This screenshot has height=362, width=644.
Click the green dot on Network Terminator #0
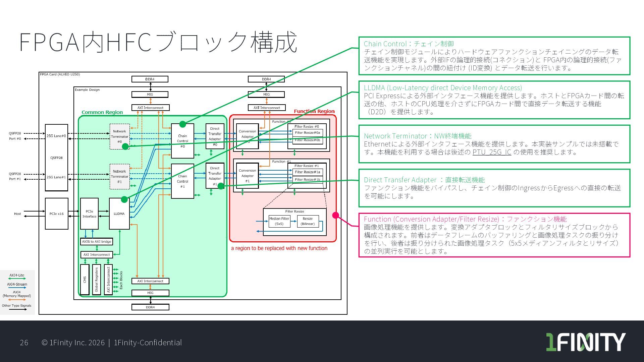click(x=125, y=146)
